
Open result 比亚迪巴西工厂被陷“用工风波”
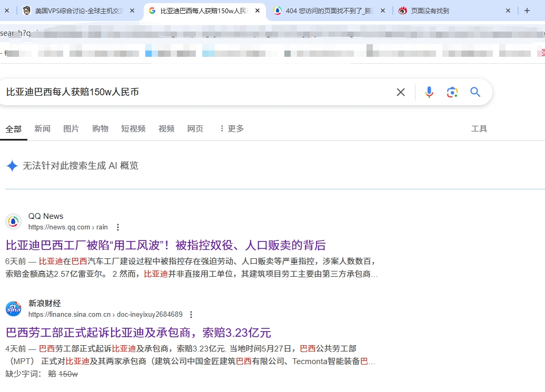166,245
